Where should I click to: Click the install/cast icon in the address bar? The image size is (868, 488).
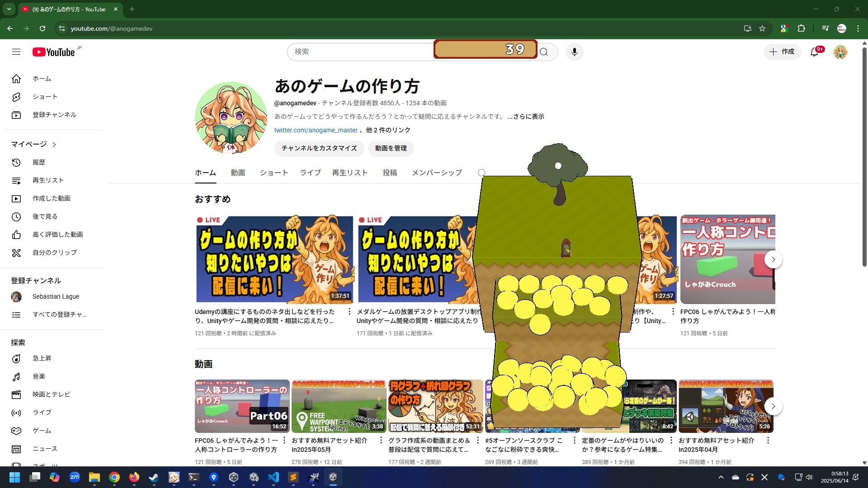747,28
